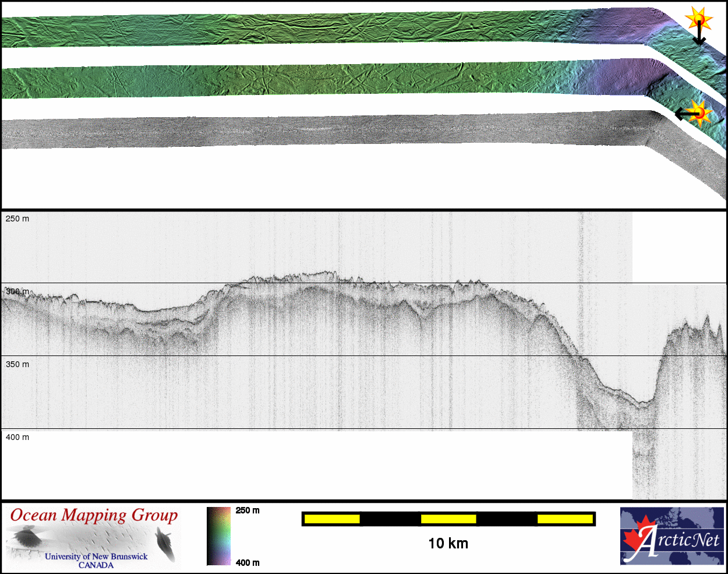This screenshot has height=574, width=728.
Task: Select the 350 m depth label in profile
Action: click(x=17, y=364)
